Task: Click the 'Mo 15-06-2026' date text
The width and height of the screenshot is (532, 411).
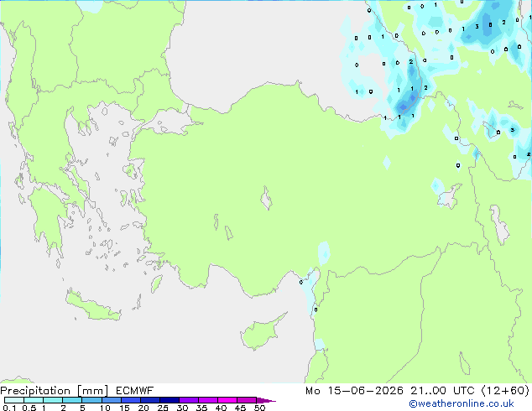Action: click(x=354, y=391)
